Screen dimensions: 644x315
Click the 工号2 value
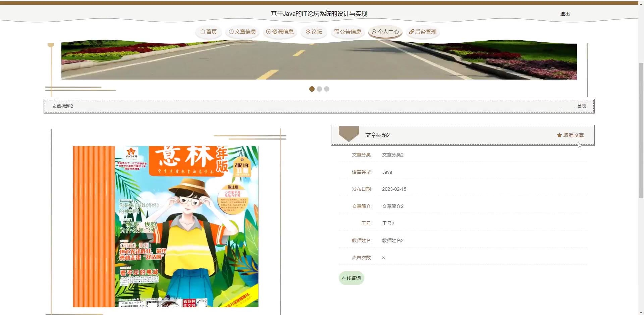tap(388, 223)
